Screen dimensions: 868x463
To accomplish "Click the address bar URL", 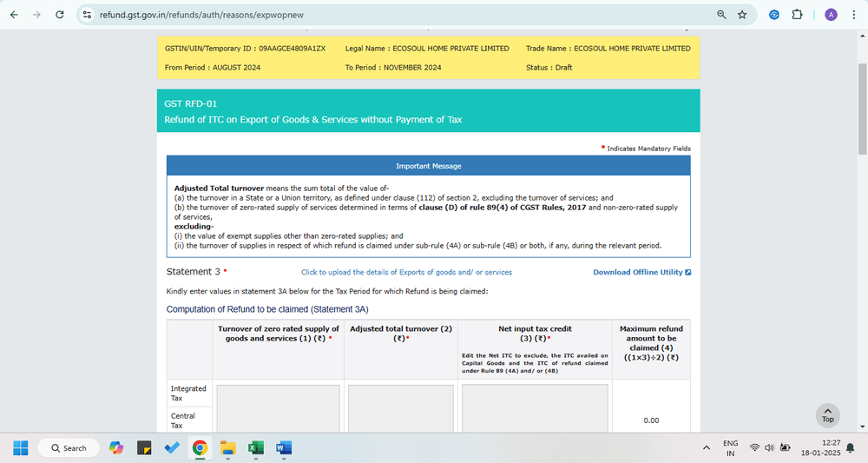I will [201, 15].
